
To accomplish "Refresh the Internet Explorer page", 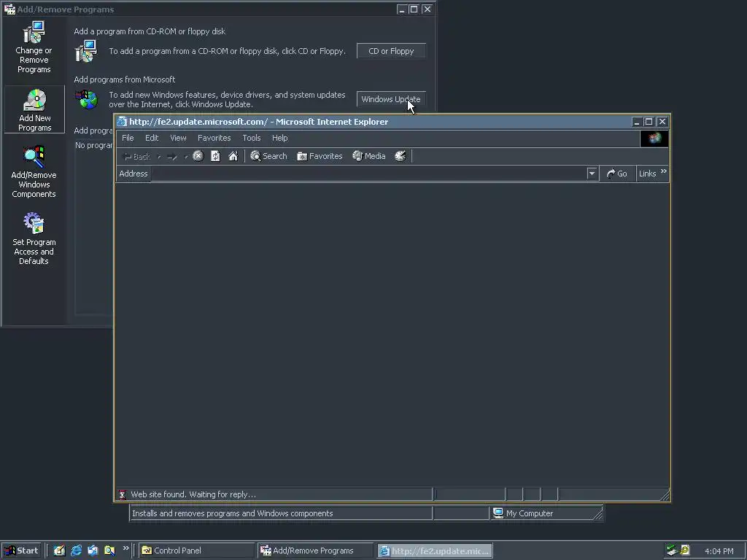I will click(x=215, y=156).
